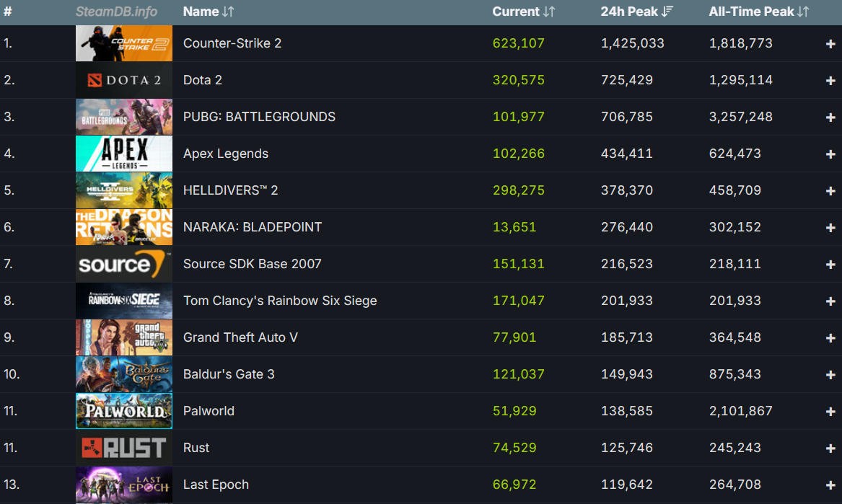Expand NARAKA: BLADEPOINT row plus icon
This screenshot has width=842, height=504.
coord(830,228)
